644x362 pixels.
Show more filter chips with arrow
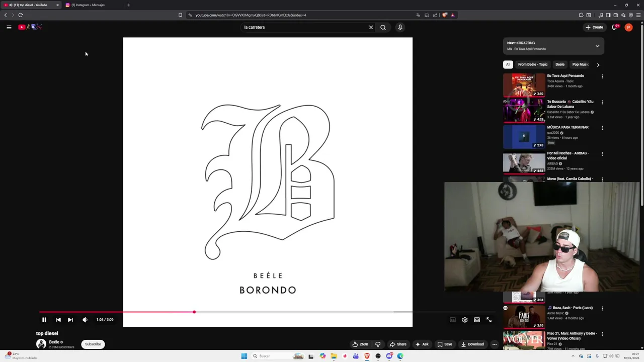pos(598,65)
